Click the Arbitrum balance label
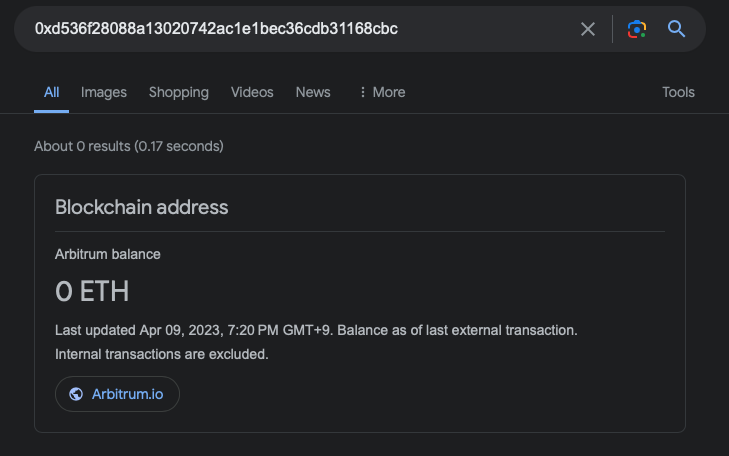The width and height of the screenshot is (729, 456). pos(108,254)
